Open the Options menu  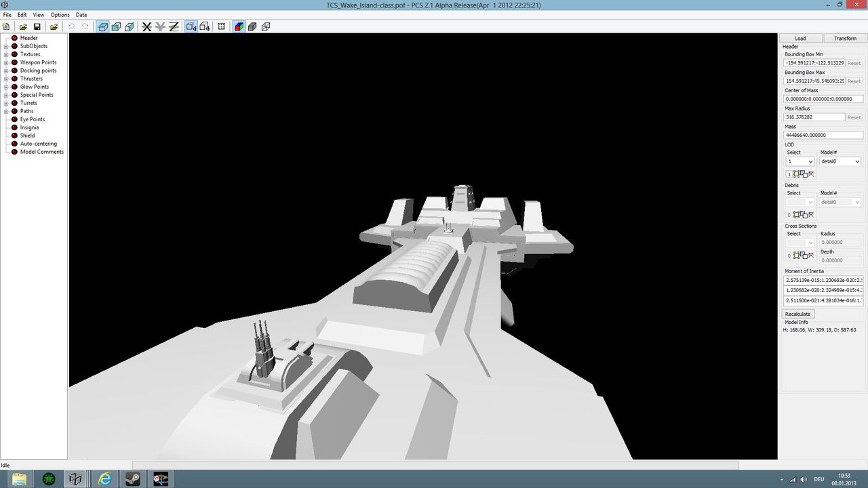click(60, 15)
